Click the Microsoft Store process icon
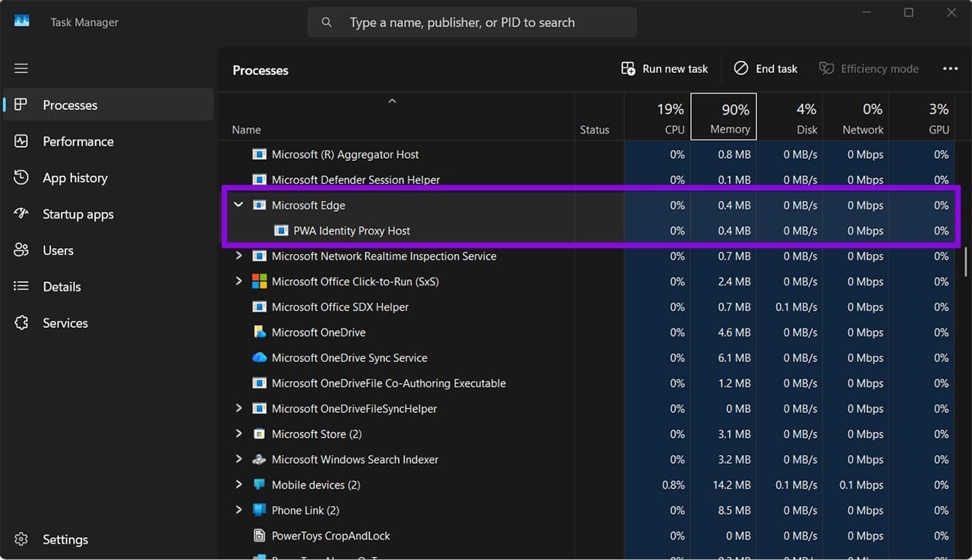Image resolution: width=972 pixels, height=560 pixels. point(260,434)
